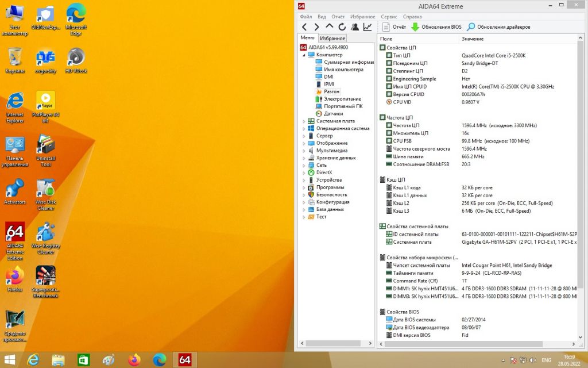This screenshot has height=368, width=588.
Task: Switch to the Меню tab
Action: pos(308,37)
